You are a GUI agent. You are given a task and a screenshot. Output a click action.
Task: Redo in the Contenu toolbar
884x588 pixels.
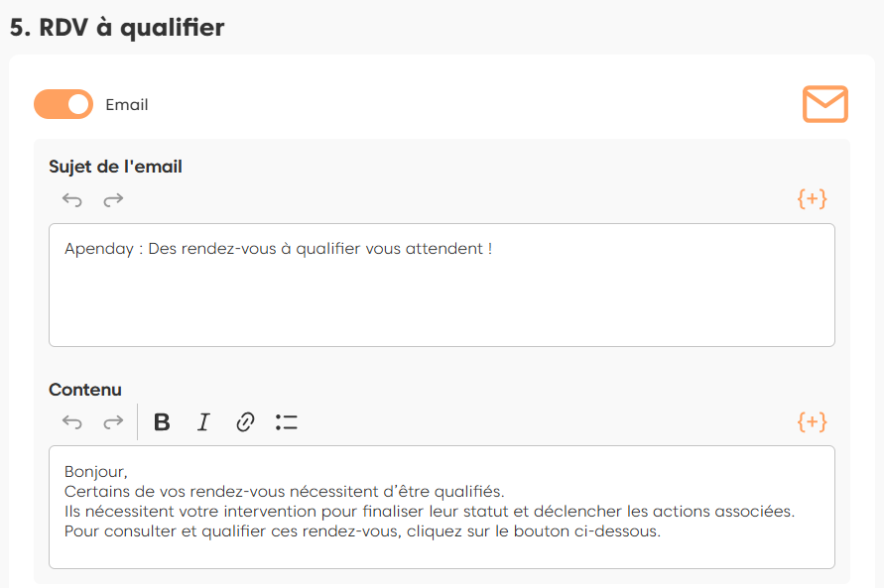pyautogui.click(x=114, y=422)
